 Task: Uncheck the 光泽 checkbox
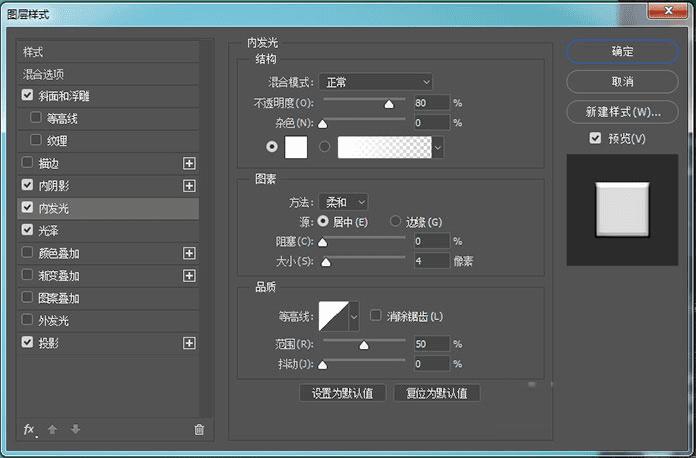click(28, 229)
